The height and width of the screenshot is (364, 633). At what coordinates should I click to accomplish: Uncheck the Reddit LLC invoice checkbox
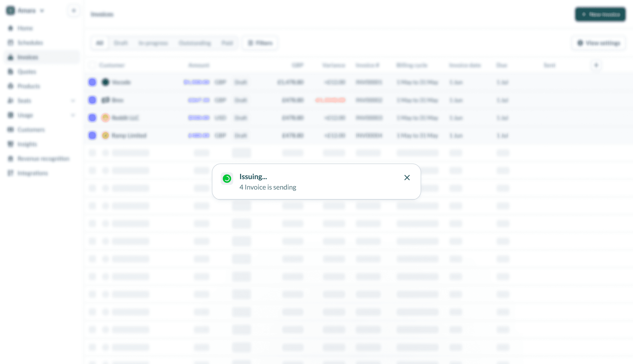pos(92,118)
